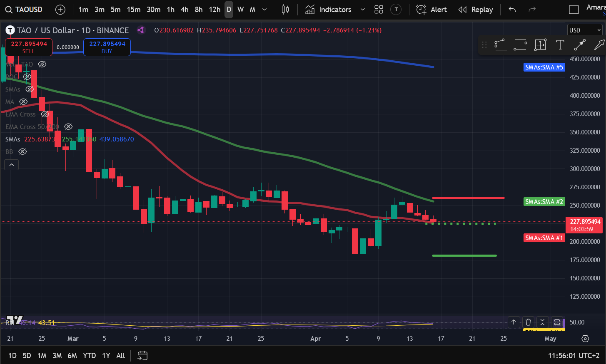Viewport: 606px width, 364px height.
Task: Choose the 30m timeframe
Action: 154,10
